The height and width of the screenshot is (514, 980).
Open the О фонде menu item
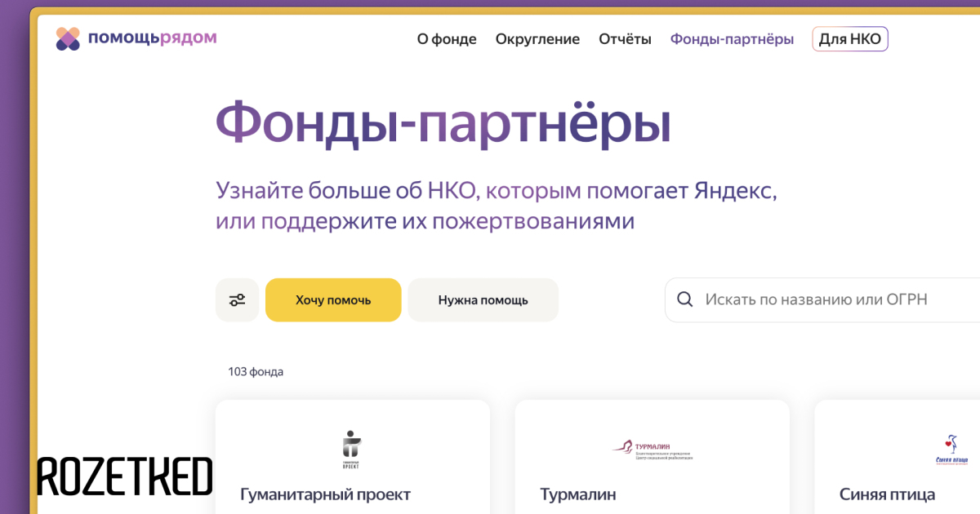coord(447,39)
